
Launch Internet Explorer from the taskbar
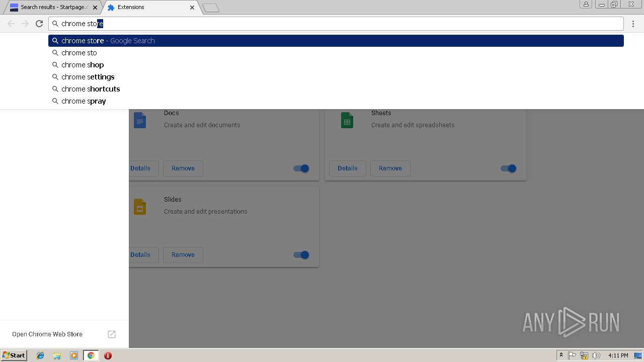(40, 355)
